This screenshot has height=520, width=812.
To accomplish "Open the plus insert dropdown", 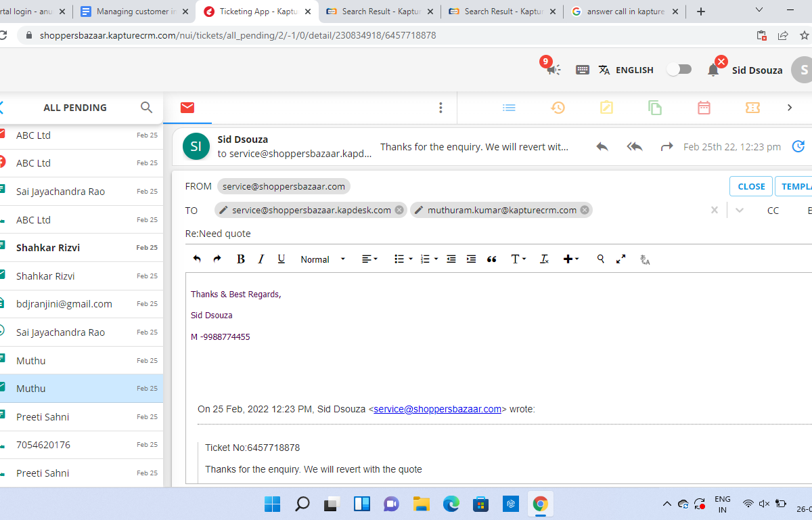I will pos(571,259).
